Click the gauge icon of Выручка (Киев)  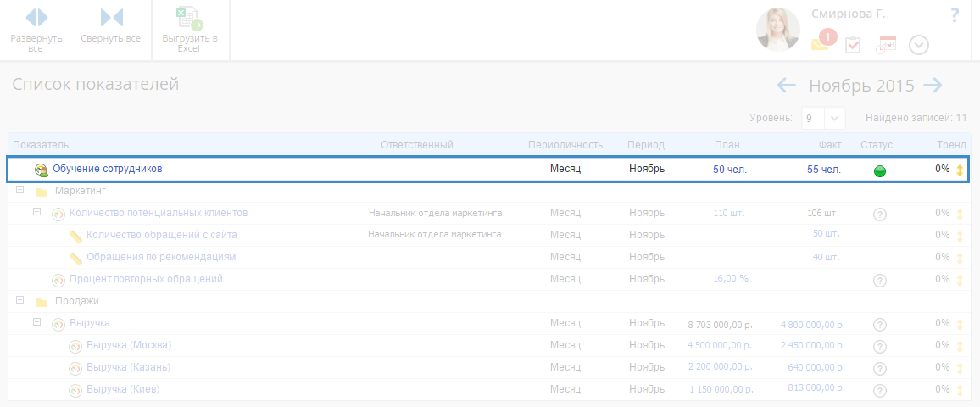point(75,391)
